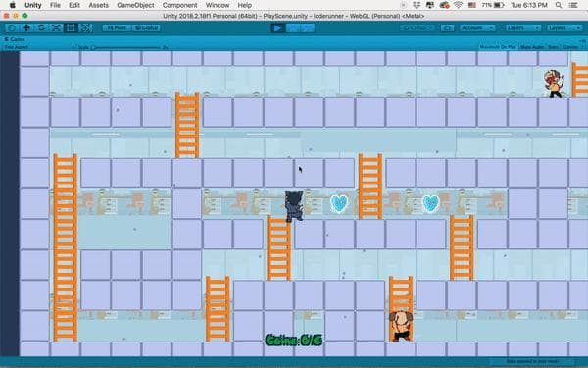Select the Rotate tool

pyautogui.click(x=41, y=27)
